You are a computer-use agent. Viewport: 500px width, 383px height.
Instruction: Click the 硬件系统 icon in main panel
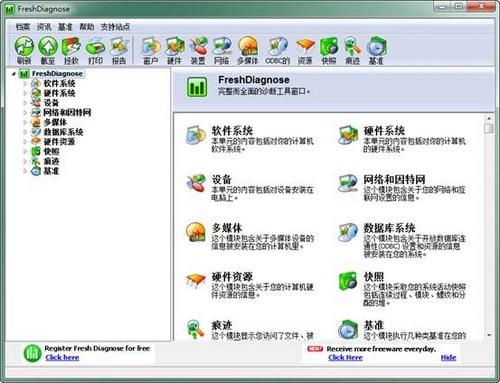[x=348, y=135]
